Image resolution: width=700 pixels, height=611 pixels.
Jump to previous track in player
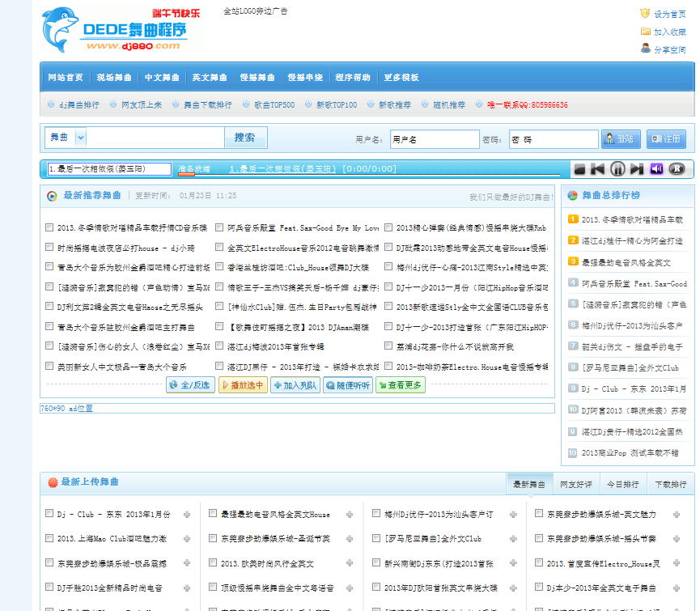(x=598, y=169)
